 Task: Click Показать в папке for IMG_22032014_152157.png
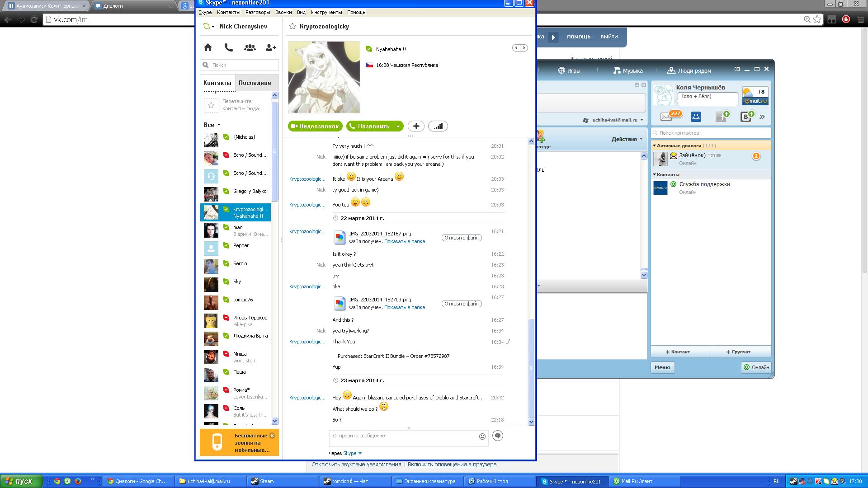[x=404, y=242]
